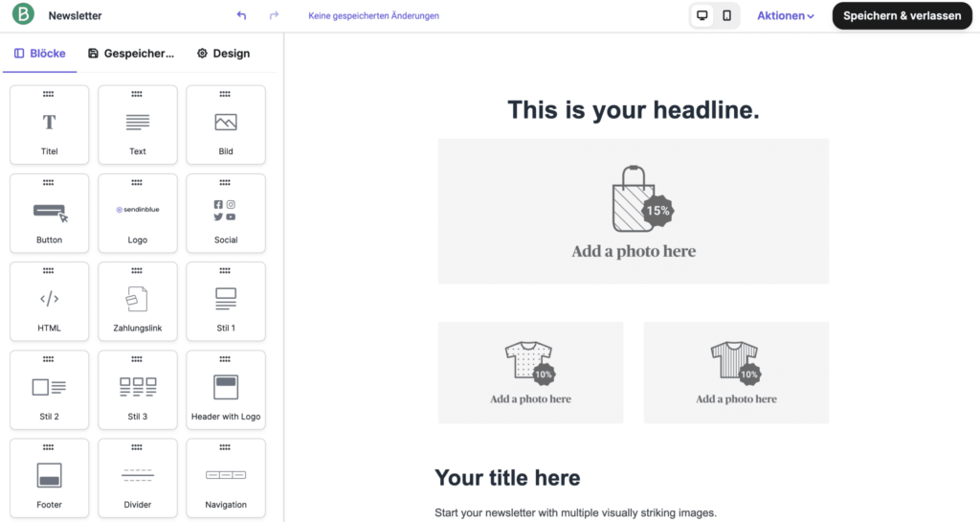The image size is (980, 522).
Task: Click Speichern & verlassen button
Action: coord(902,16)
